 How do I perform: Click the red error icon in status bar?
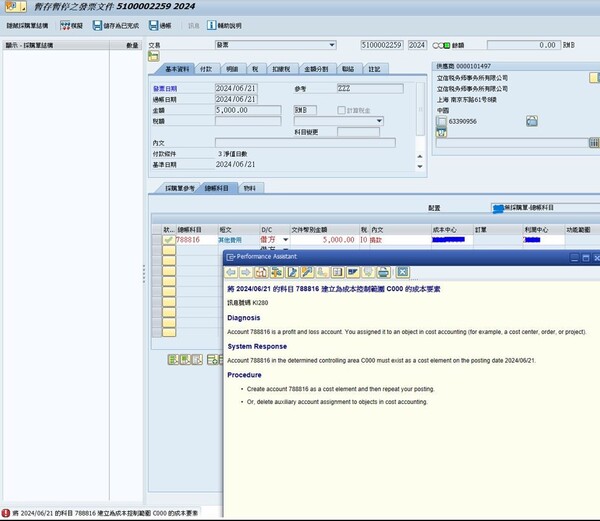point(7,513)
